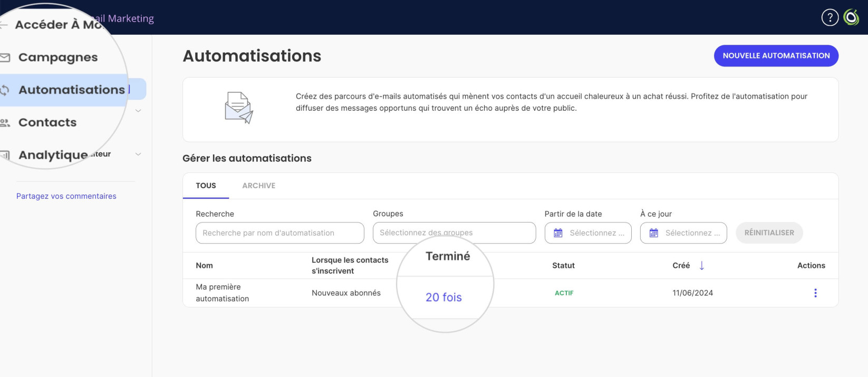The image size is (868, 377).
Task: Expand the Contacts chevron in sidebar
Action: (x=138, y=111)
